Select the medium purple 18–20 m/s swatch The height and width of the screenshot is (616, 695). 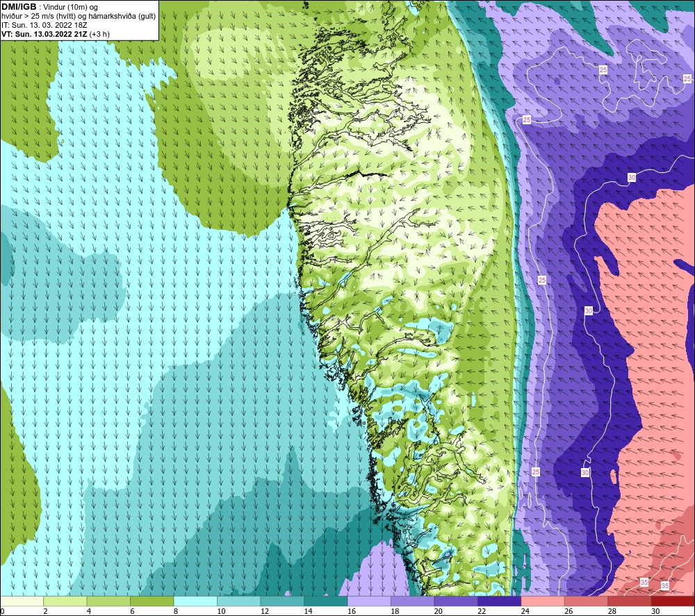point(413,601)
